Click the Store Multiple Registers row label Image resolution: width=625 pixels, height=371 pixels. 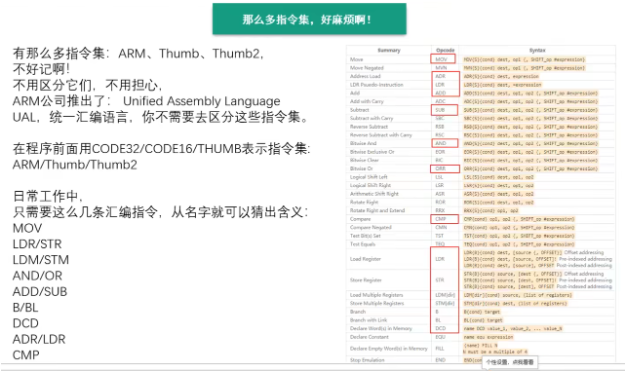point(377,303)
